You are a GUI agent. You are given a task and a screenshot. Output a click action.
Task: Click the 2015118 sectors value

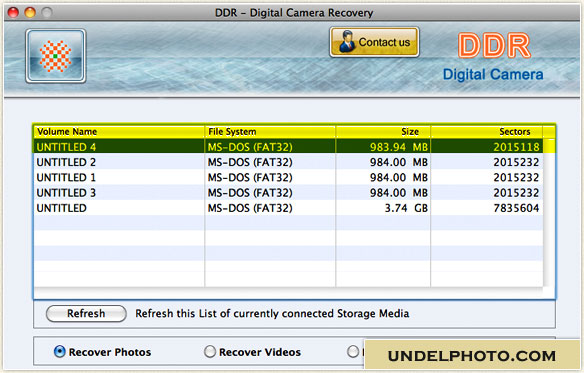[x=516, y=147]
